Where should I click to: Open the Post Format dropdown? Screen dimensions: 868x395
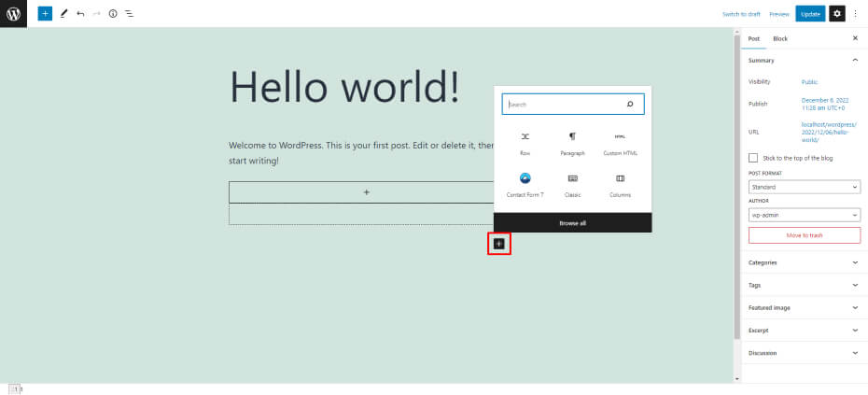pyautogui.click(x=804, y=187)
